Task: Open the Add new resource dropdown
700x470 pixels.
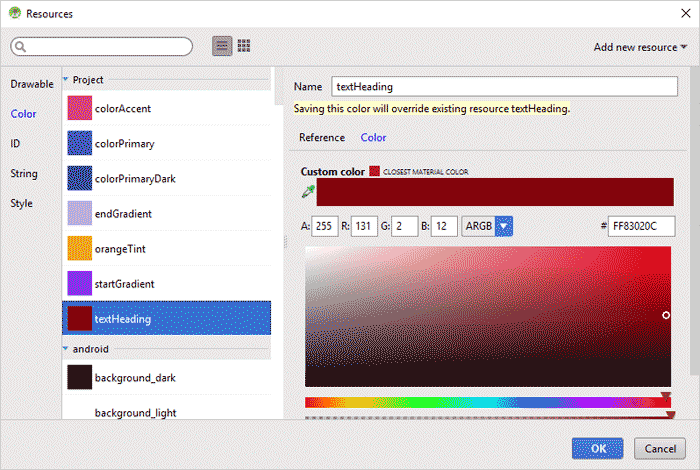Action: click(640, 47)
